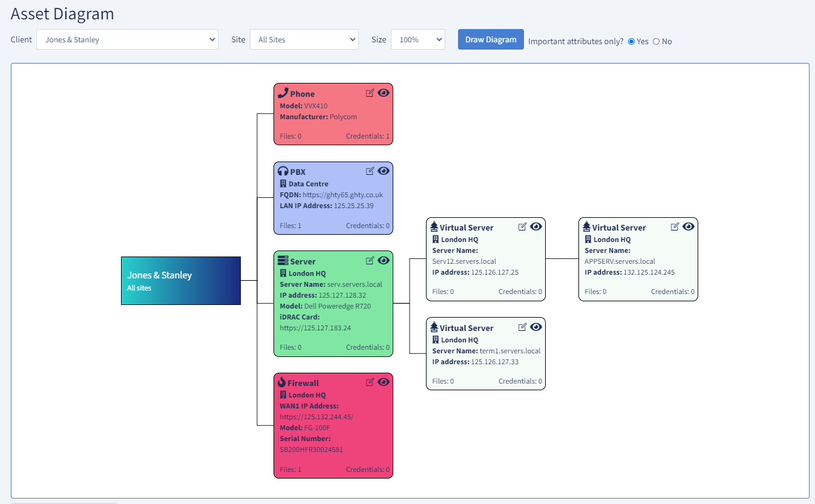Click the Jones & Stanley root node

[181, 281]
